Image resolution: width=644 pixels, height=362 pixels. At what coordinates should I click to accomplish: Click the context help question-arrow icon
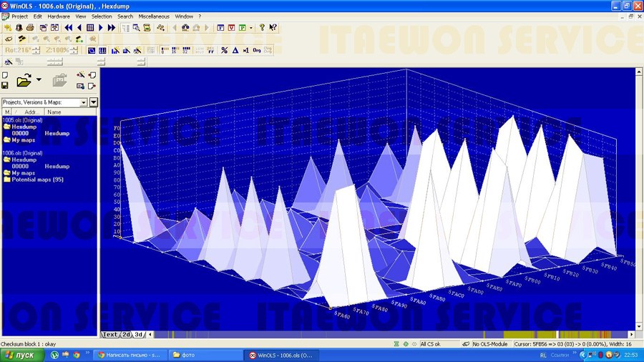[273, 27]
